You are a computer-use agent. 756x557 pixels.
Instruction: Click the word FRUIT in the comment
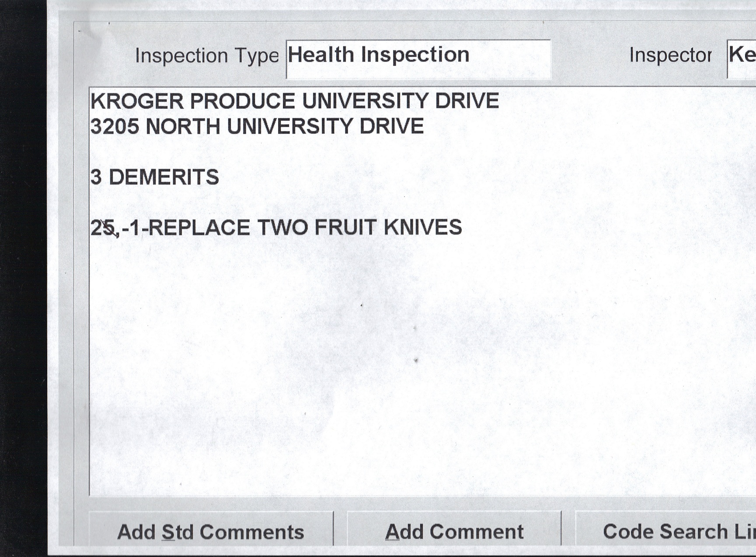(x=345, y=228)
